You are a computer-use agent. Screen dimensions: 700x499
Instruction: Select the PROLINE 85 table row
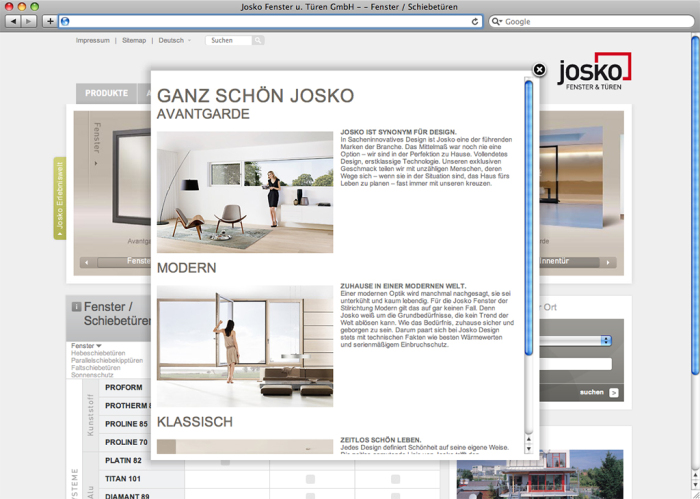coord(126,424)
